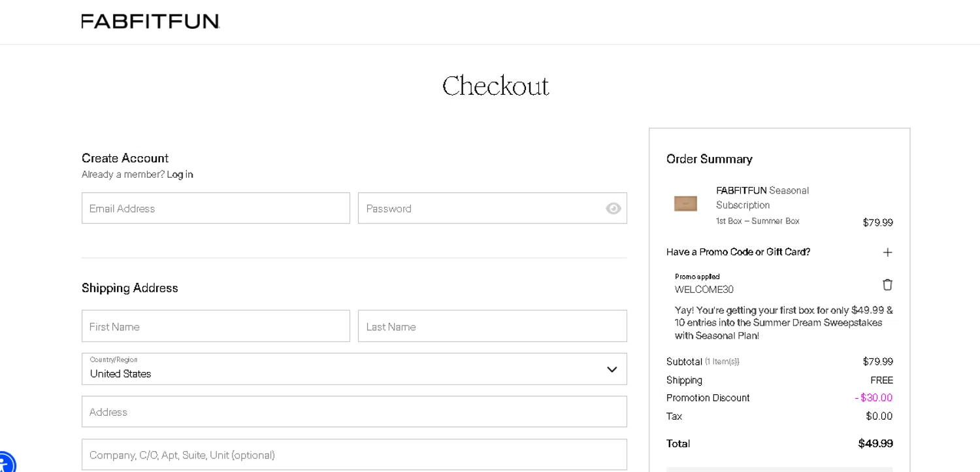Click the Shipping FREE value
The width and height of the screenshot is (980, 472).
tap(881, 380)
